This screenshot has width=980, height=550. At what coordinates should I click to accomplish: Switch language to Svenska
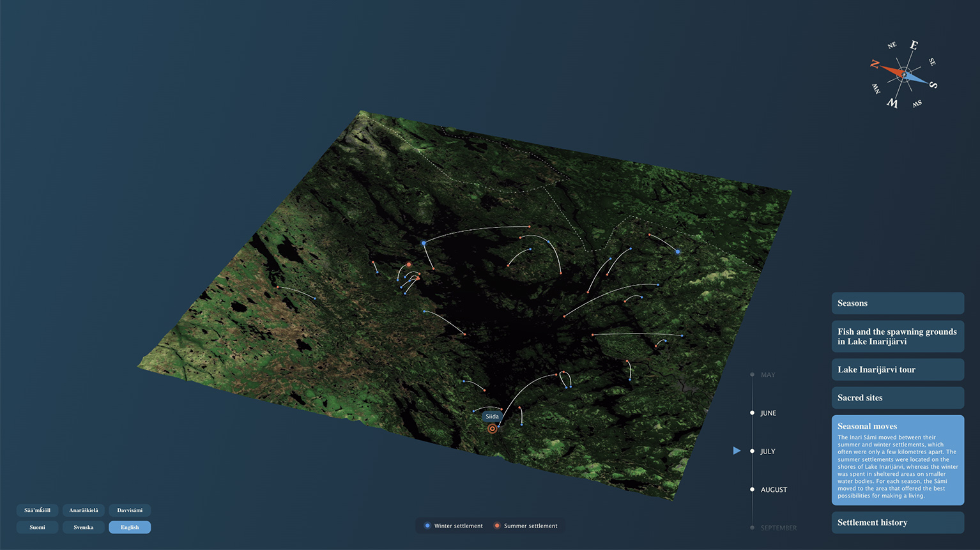click(x=84, y=527)
